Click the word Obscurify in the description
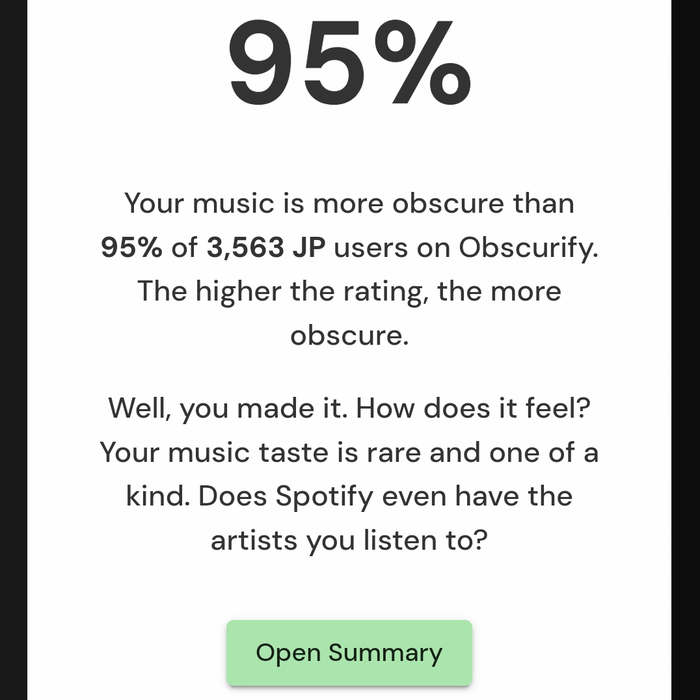700x700 pixels. 527,248
